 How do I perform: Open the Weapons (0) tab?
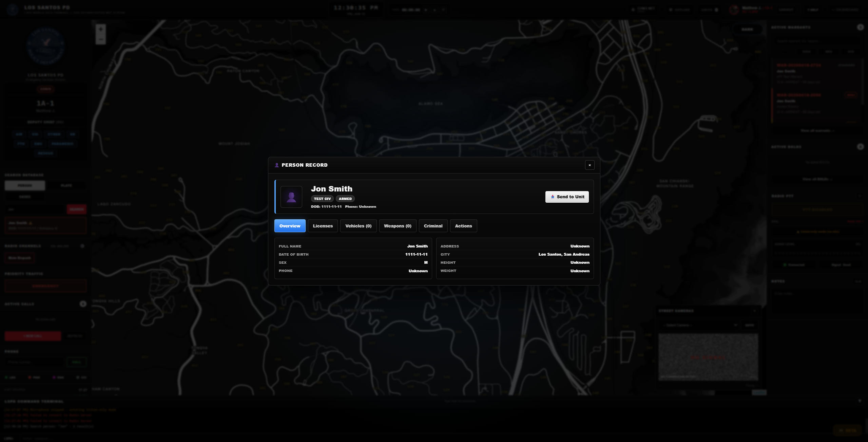pos(398,226)
